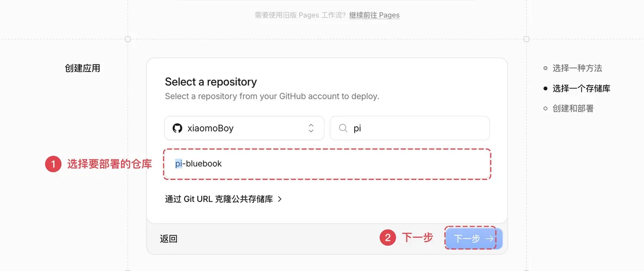
Task: Focus the repository search field containing 'pi'
Action: (410, 128)
